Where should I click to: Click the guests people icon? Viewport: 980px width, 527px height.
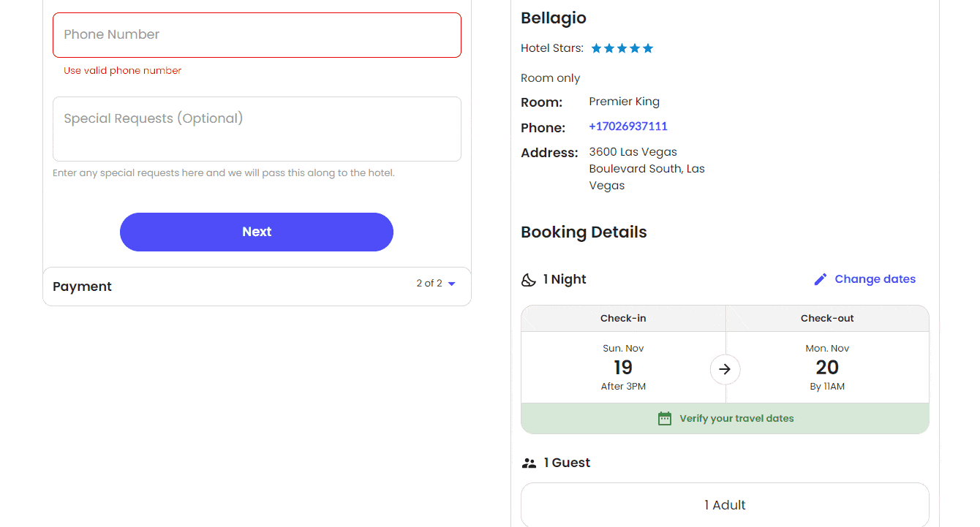point(528,463)
